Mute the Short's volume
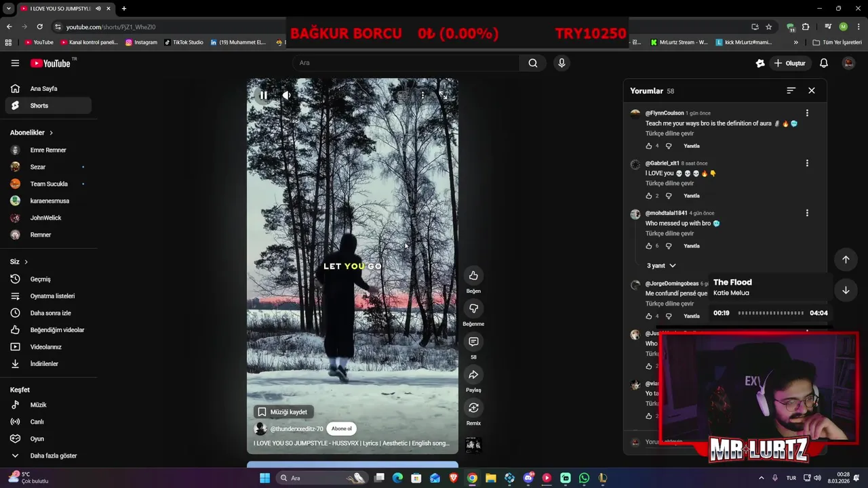868x488 pixels. point(287,96)
